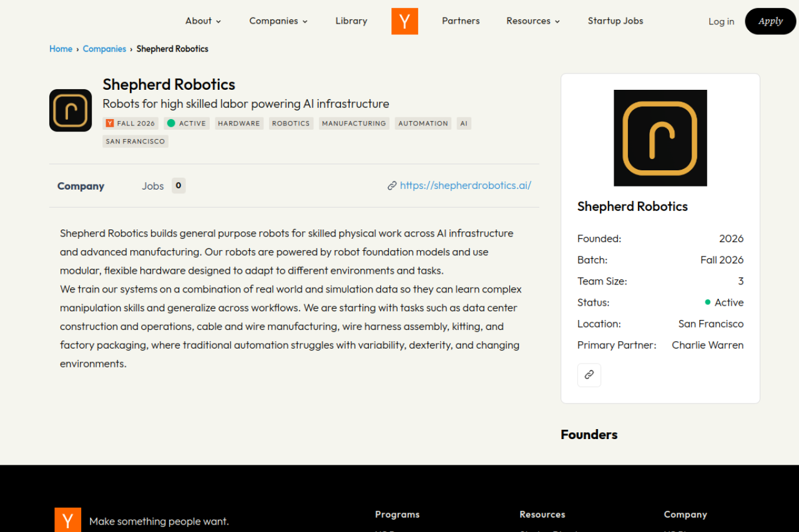This screenshot has width=799, height=532.
Task: Click the Shepherd Robotics name in sidebar card
Action: (x=632, y=206)
